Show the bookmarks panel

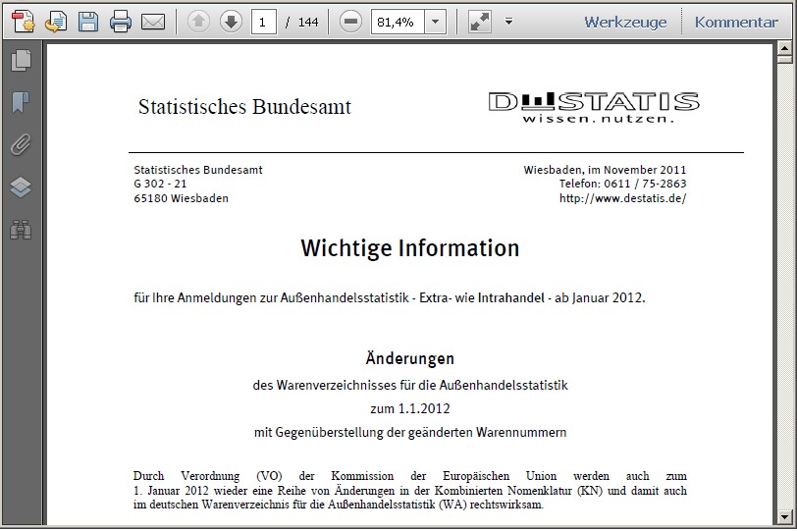click(21, 102)
